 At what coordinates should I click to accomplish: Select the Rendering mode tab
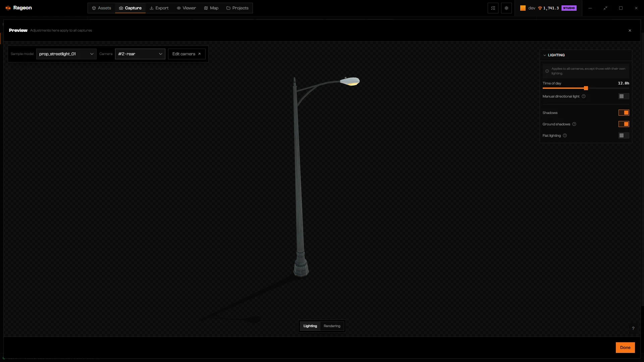point(332,326)
